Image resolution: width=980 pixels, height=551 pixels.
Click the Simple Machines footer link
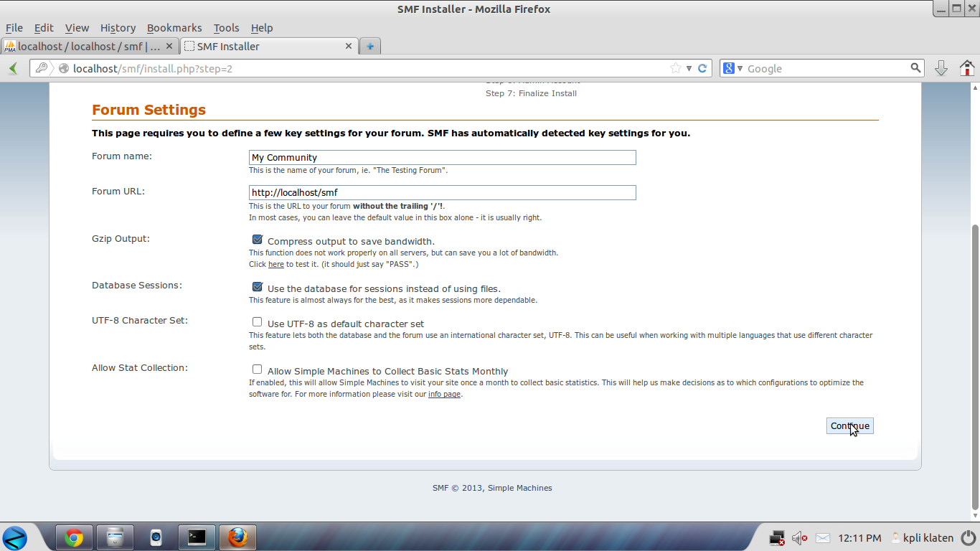(x=520, y=488)
